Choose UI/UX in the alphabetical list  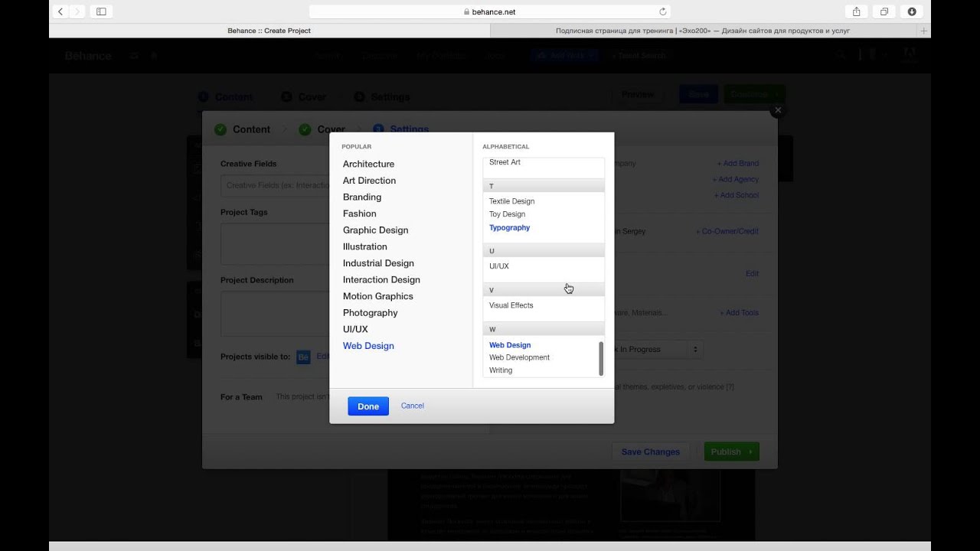pyautogui.click(x=498, y=266)
